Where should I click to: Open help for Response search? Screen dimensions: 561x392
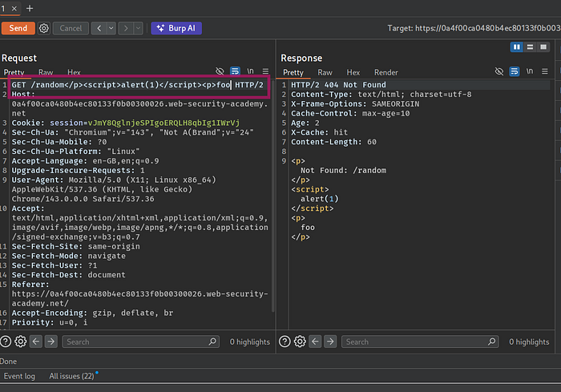tap(285, 341)
